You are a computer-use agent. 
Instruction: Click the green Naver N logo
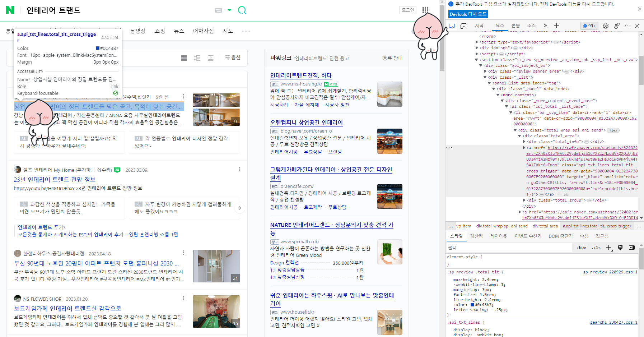(10, 10)
